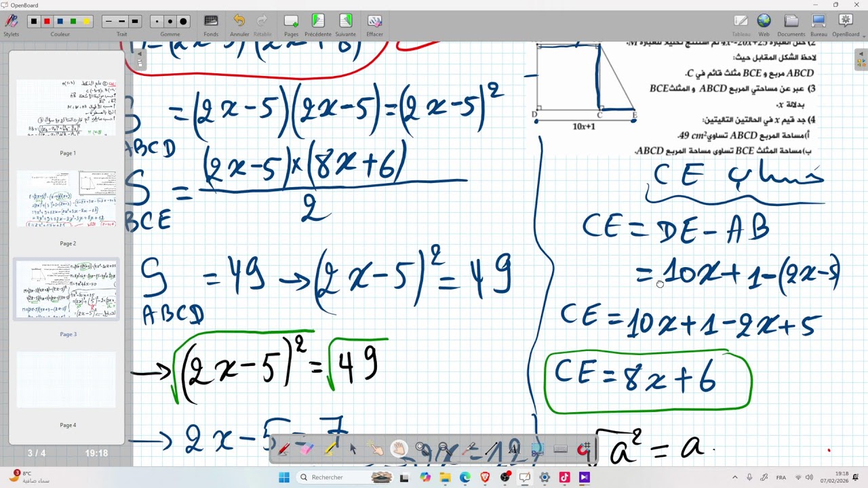Select the Pen tool in stylus palette

click(283, 449)
